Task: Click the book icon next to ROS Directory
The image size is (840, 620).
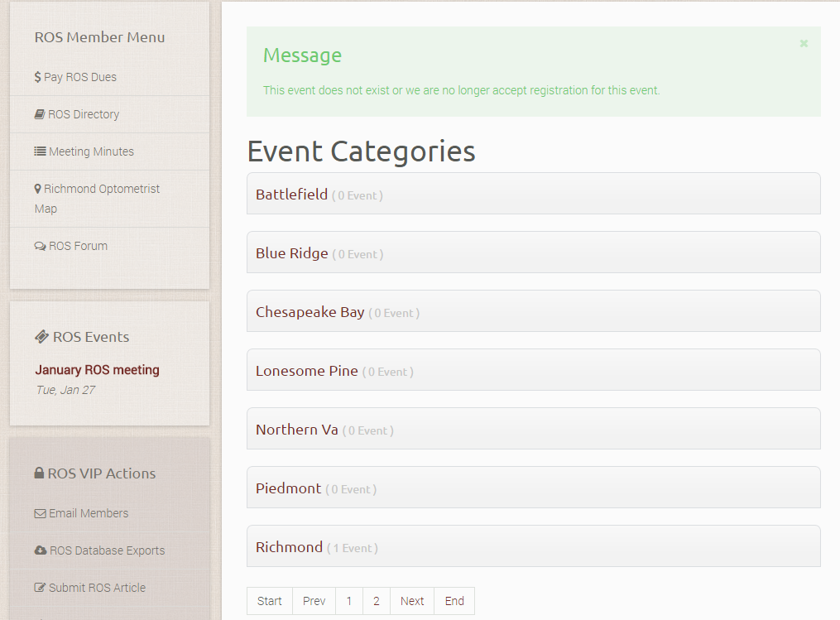Action: pyautogui.click(x=40, y=114)
